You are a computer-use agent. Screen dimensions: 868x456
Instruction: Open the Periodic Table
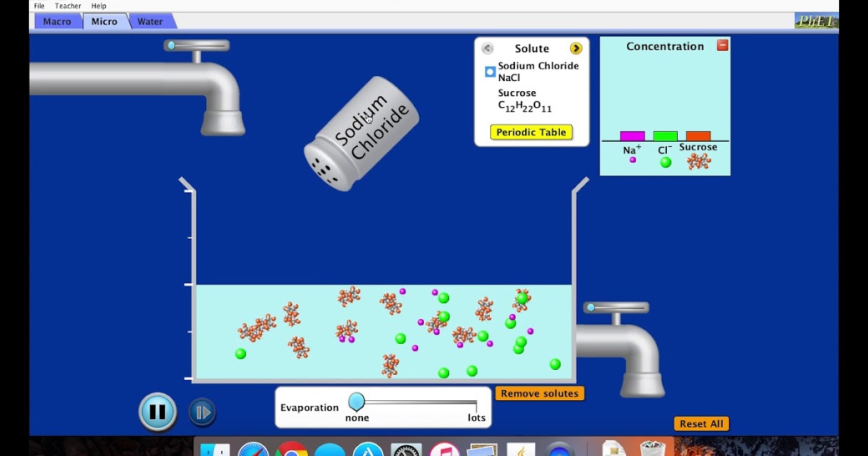pyautogui.click(x=532, y=132)
